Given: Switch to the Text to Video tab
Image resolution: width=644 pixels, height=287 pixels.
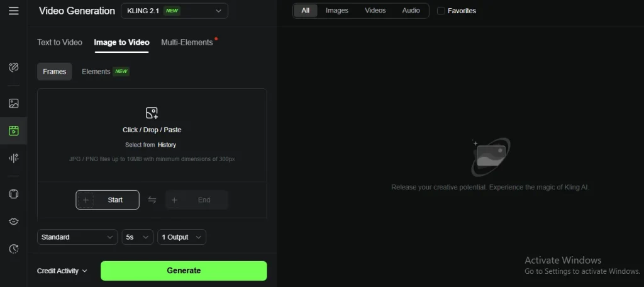Looking at the screenshot, I should pyautogui.click(x=60, y=42).
